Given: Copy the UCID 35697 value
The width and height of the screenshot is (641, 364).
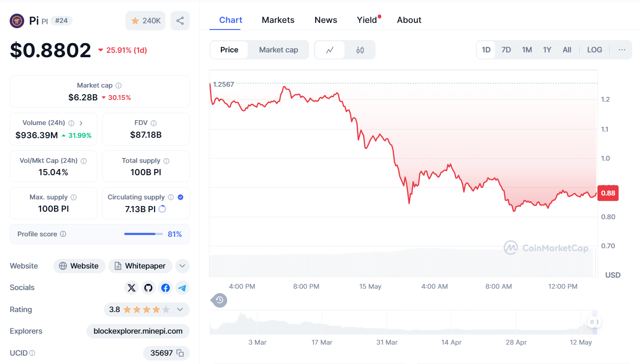Looking at the screenshot, I should click(180, 353).
